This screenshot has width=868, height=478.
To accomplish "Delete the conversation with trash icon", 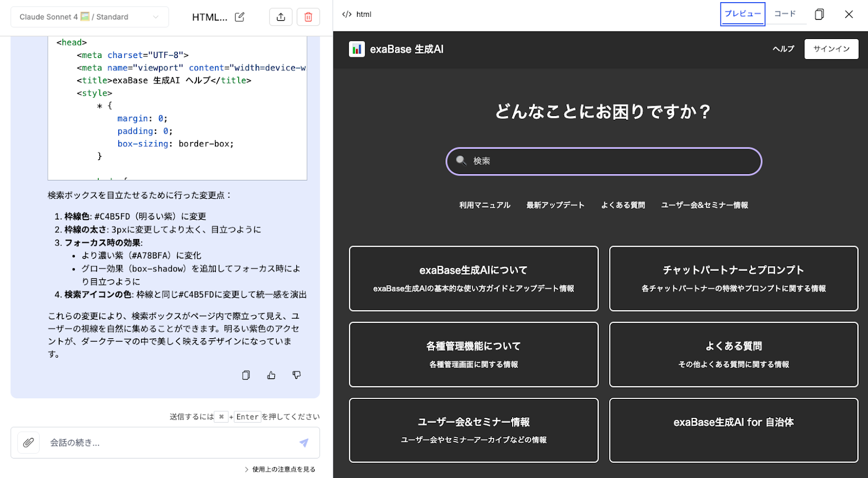I will [308, 17].
